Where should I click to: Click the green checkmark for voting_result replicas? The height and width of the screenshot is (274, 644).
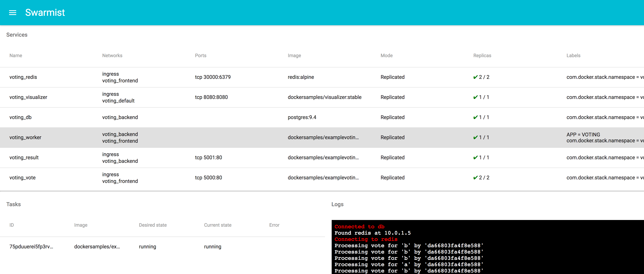coord(475,158)
